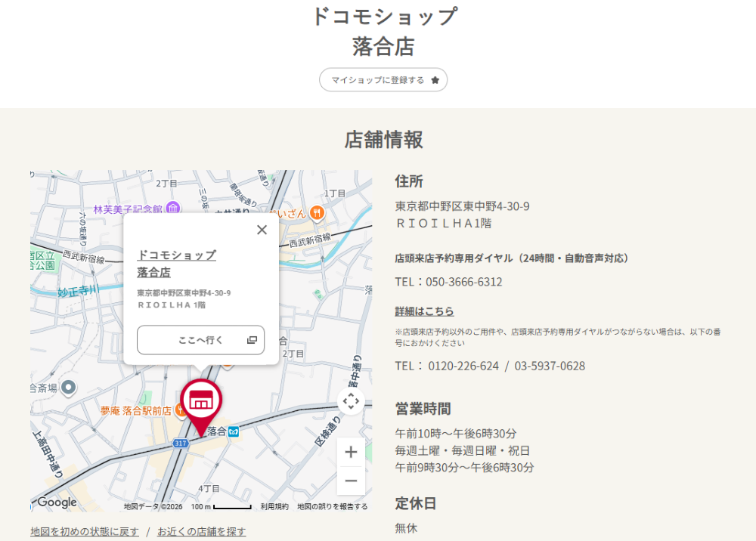Click the address 東京都中野区東中野4-30-9 in 住所

pos(462,207)
